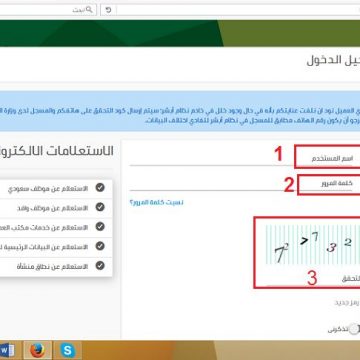Open Skype from the taskbar
Screen dimensions: 360x360
pos(68,350)
